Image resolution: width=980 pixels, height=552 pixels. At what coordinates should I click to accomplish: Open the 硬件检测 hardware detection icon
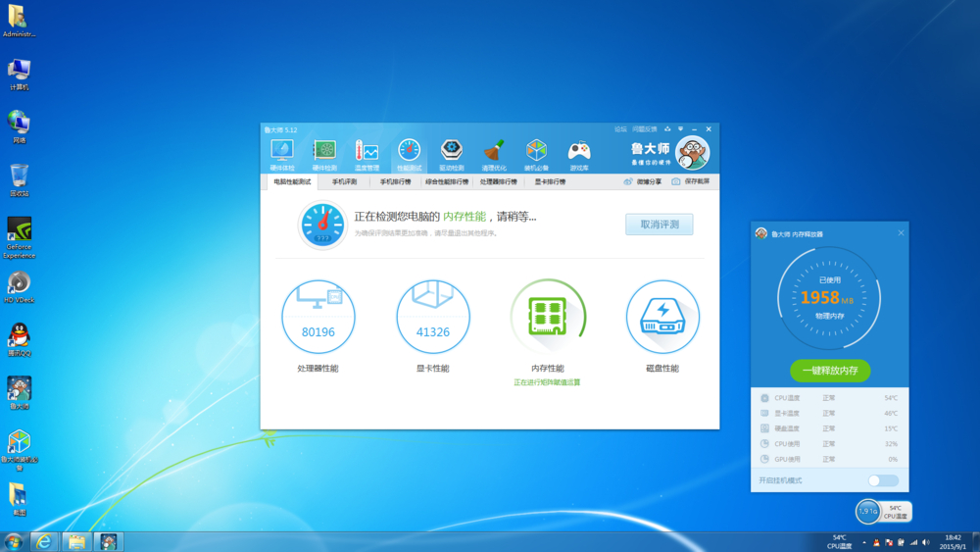pos(324,154)
